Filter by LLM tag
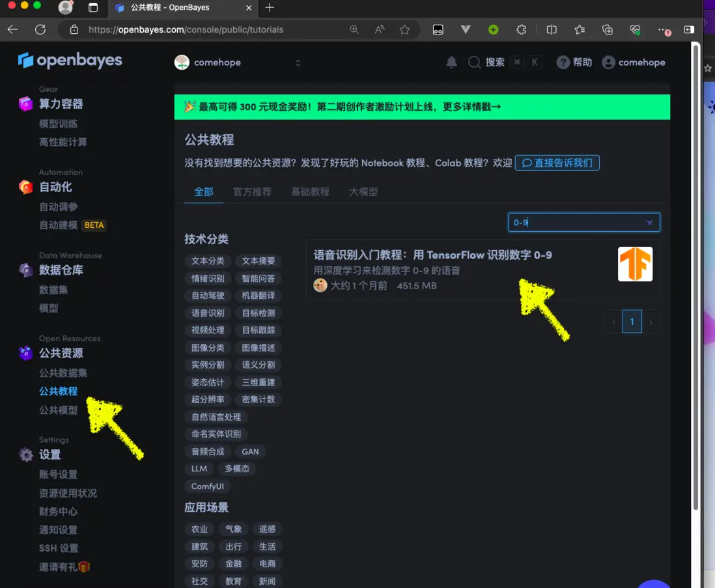The height and width of the screenshot is (588, 715). (x=199, y=469)
